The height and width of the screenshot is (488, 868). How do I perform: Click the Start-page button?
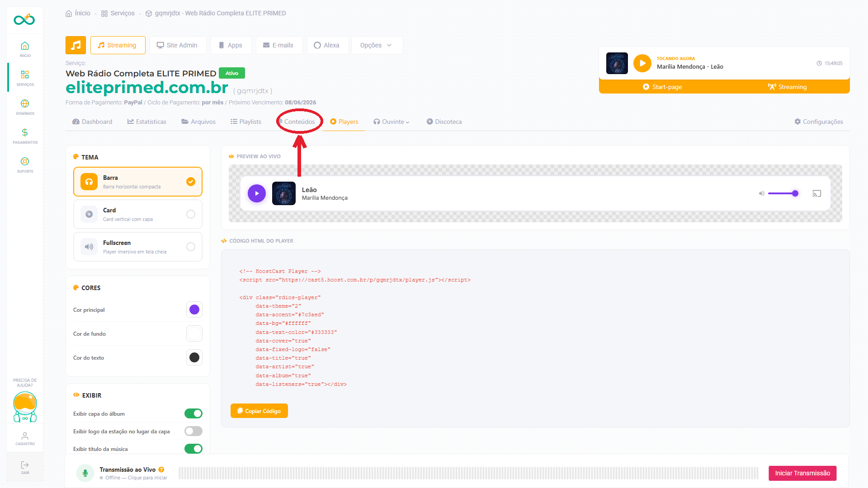pos(662,87)
